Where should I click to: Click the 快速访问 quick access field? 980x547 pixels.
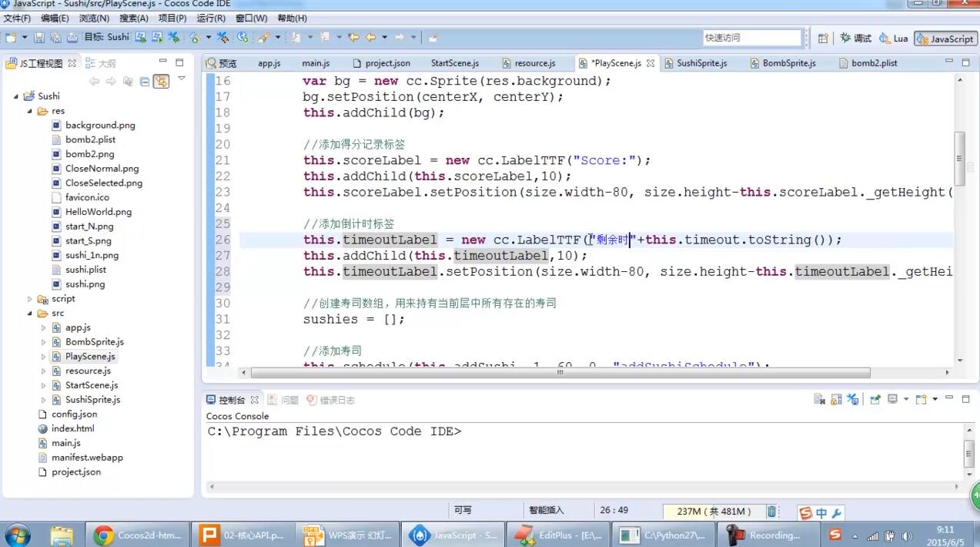[x=751, y=38]
